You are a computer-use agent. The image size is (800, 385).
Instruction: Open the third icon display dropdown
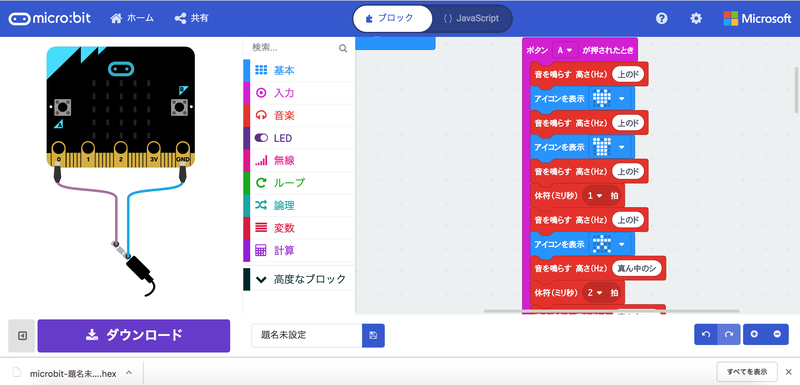pyautogui.click(x=610, y=244)
